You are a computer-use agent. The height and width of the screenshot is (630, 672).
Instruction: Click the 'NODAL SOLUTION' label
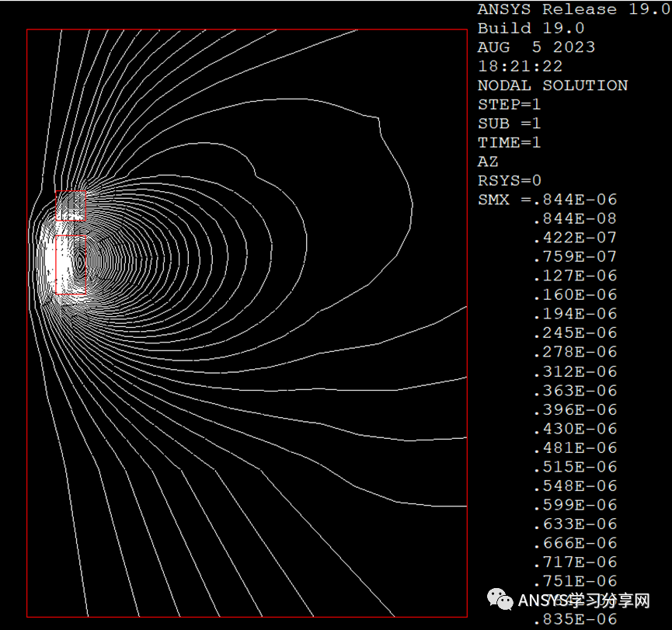tap(553, 85)
